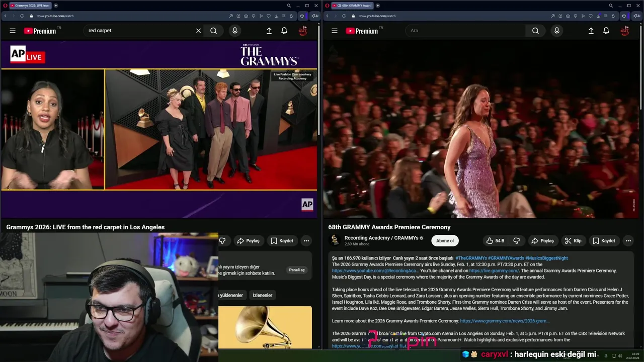The height and width of the screenshot is (362, 644).
Task: Go back in the right browser window
Action: (x=327, y=16)
